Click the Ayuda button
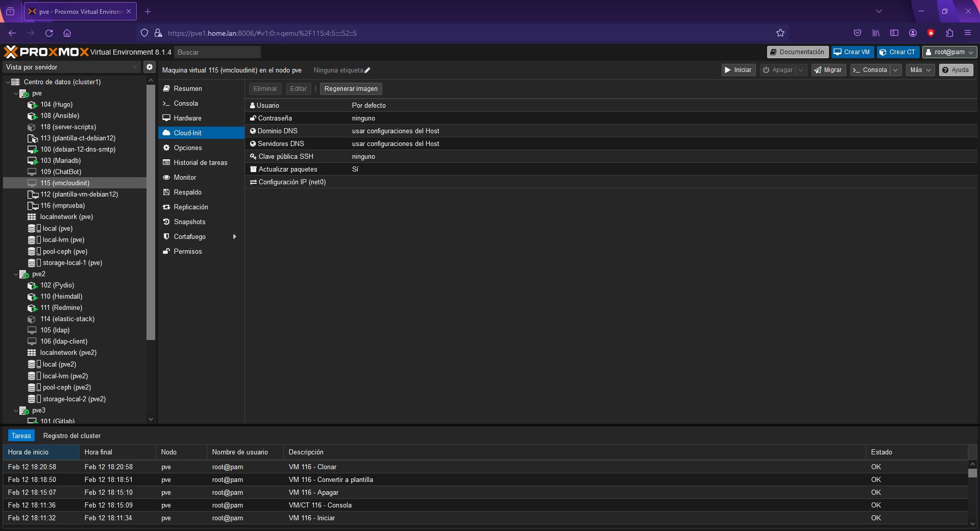 point(955,70)
